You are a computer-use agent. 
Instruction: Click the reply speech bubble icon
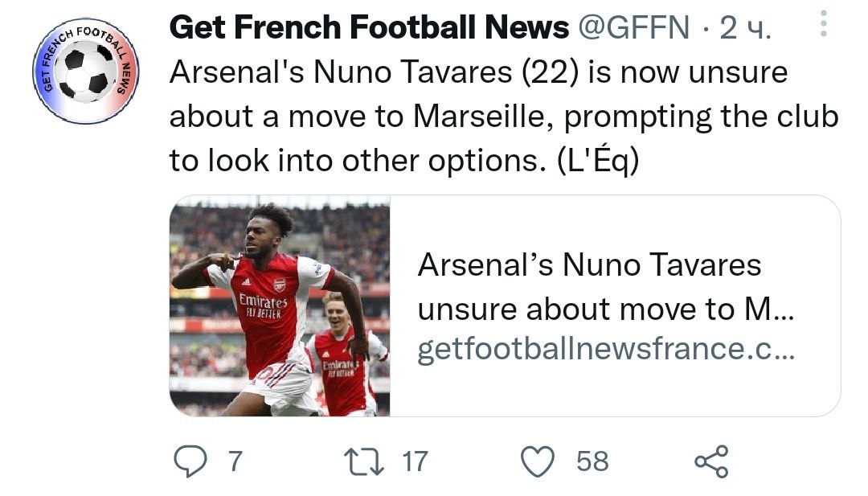(190, 461)
